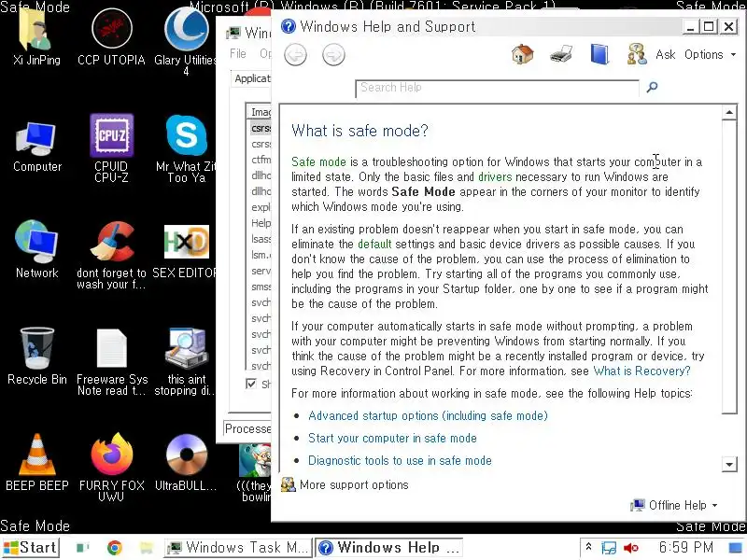
Task: Open the Options dropdown in Help
Action: (710, 55)
